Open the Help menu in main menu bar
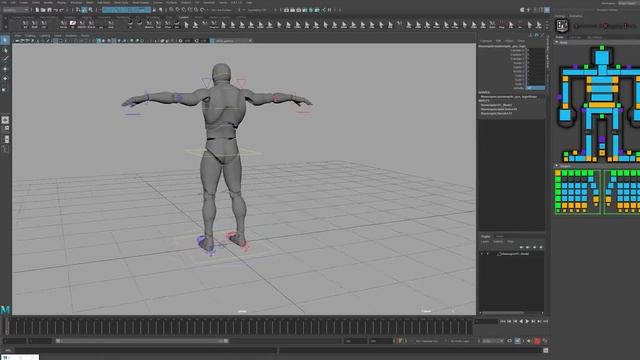Screen dimensions: 640x360 [249, 2]
